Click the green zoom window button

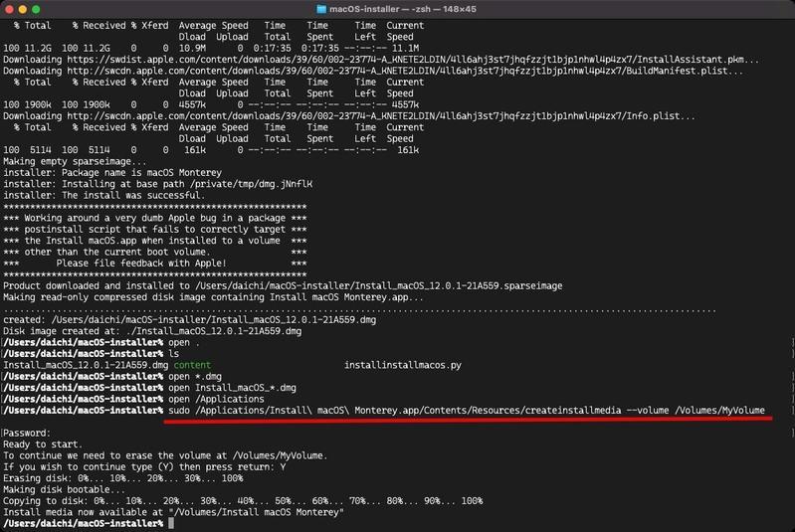pos(36,9)
